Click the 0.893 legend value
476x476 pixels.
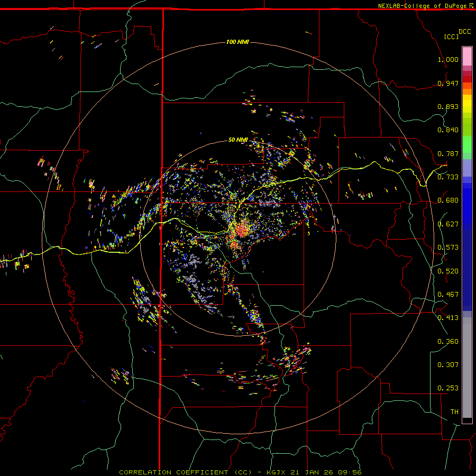click(448, 106)
